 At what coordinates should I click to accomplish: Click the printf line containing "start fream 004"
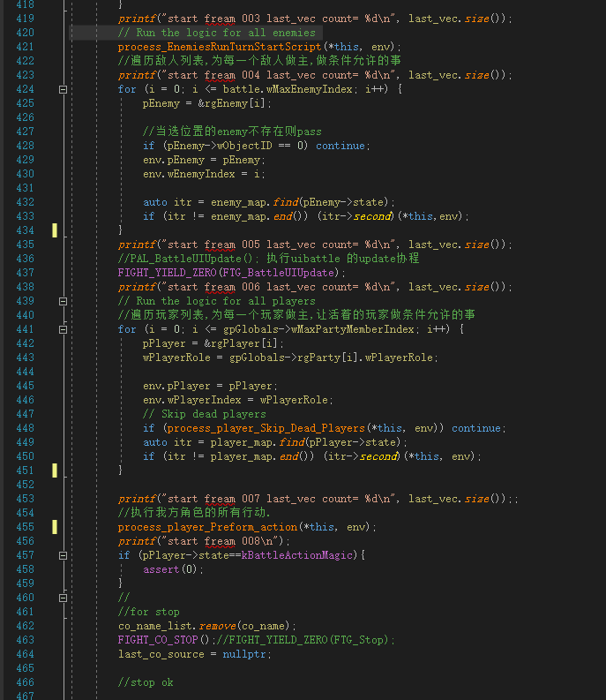[x=315, y=75]
